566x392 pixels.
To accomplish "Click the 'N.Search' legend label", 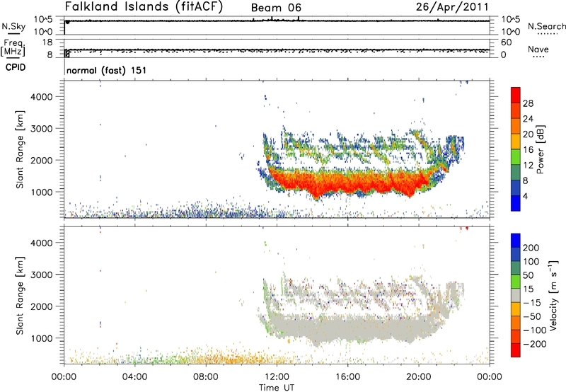I will (547, 26).
